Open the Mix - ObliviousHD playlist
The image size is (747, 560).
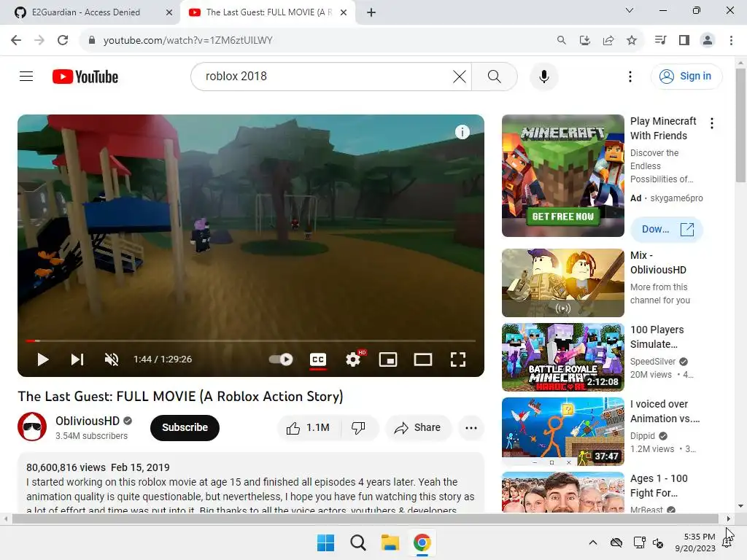click(562, 282)
